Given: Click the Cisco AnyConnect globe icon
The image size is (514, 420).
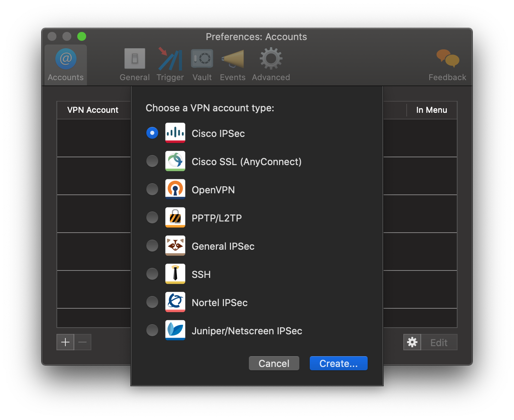Looking at the screenshot, I should [x=175, y=161].
